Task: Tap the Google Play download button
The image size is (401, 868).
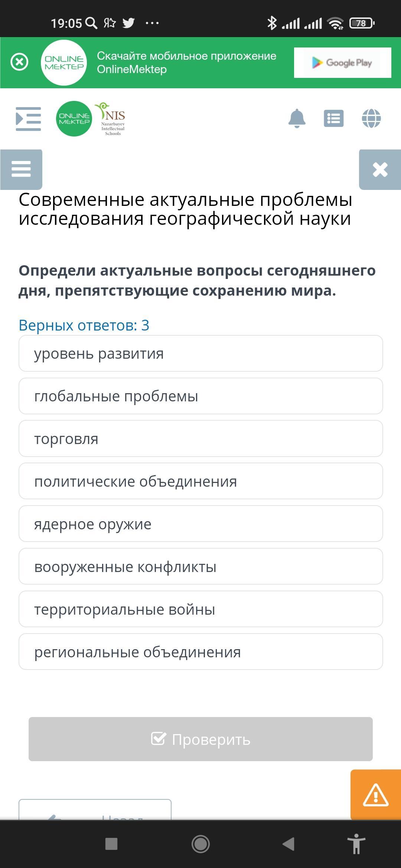Action: (x=342, y=63)
